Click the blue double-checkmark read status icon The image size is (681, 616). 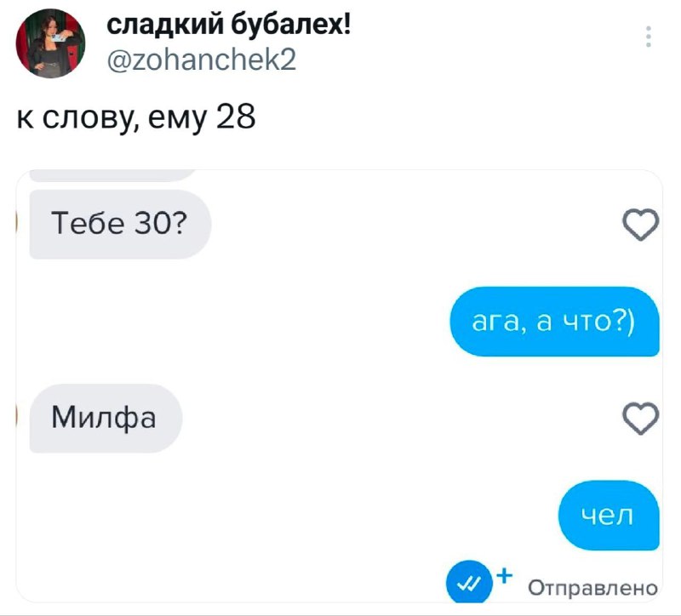tap(469, 582)
